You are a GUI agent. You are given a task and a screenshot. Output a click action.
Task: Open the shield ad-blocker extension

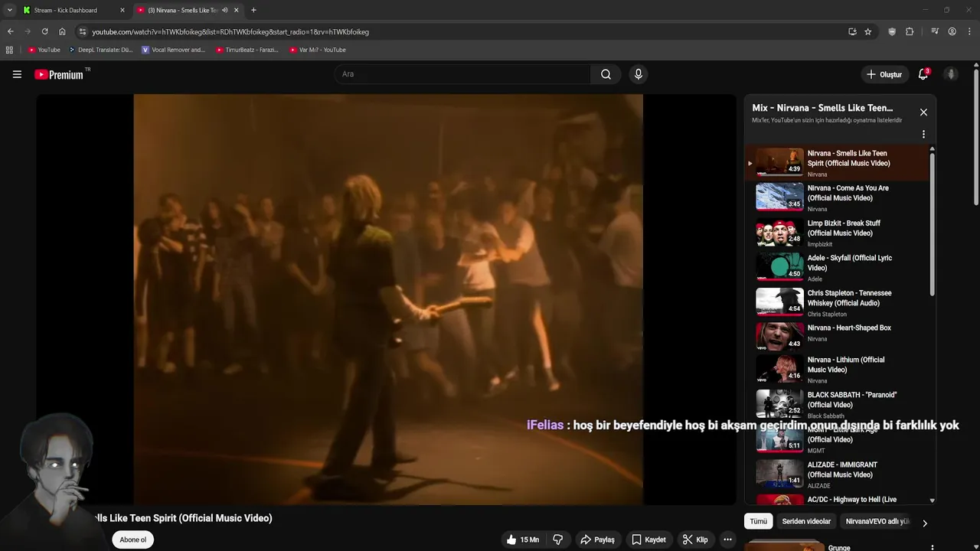pos(892,31)
